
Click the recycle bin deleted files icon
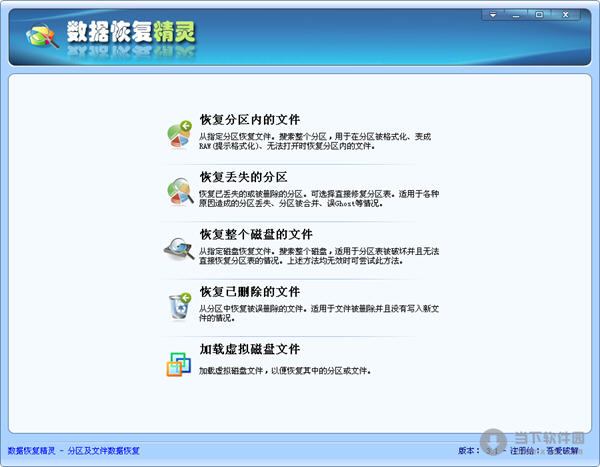tap(180, 306)
